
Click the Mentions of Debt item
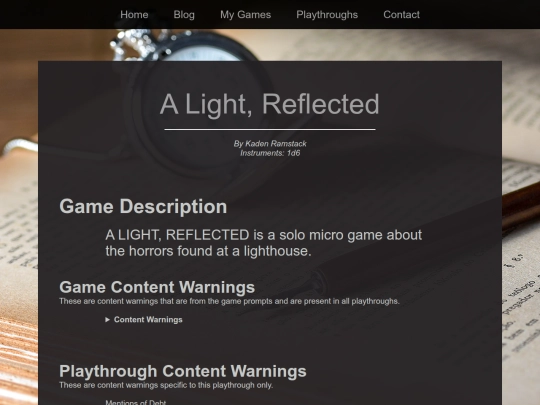coord(136,402)
